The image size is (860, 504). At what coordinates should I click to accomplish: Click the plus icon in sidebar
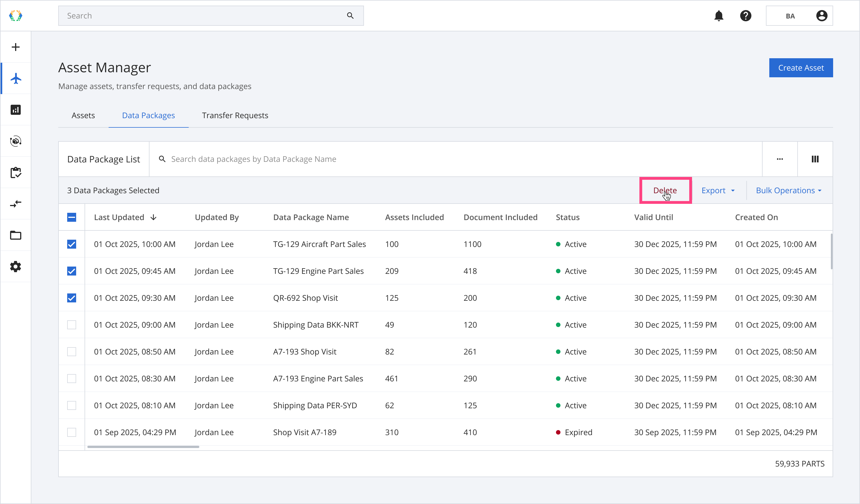tap(16, 47)
